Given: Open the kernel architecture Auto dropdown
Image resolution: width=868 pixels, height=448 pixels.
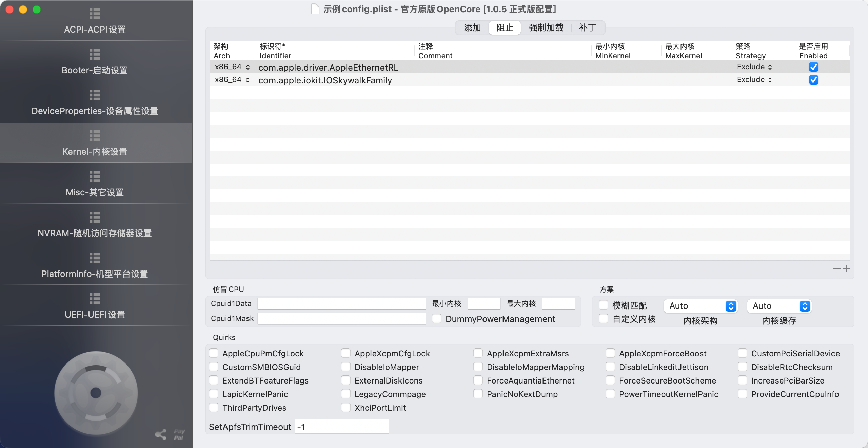Looking at the screenshot, I should click(x=700, y=306).
